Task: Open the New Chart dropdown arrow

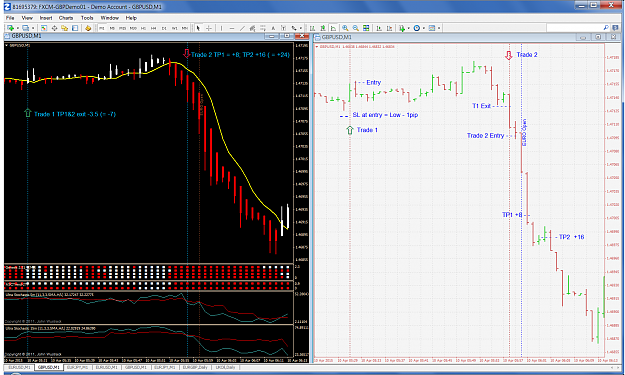Action: (x=18, y=28)
